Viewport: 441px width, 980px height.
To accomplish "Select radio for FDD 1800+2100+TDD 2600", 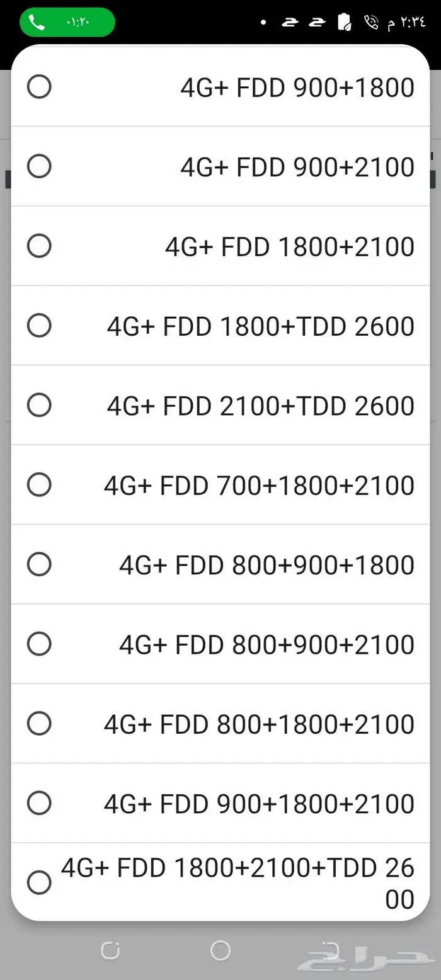I will point(39,882).
